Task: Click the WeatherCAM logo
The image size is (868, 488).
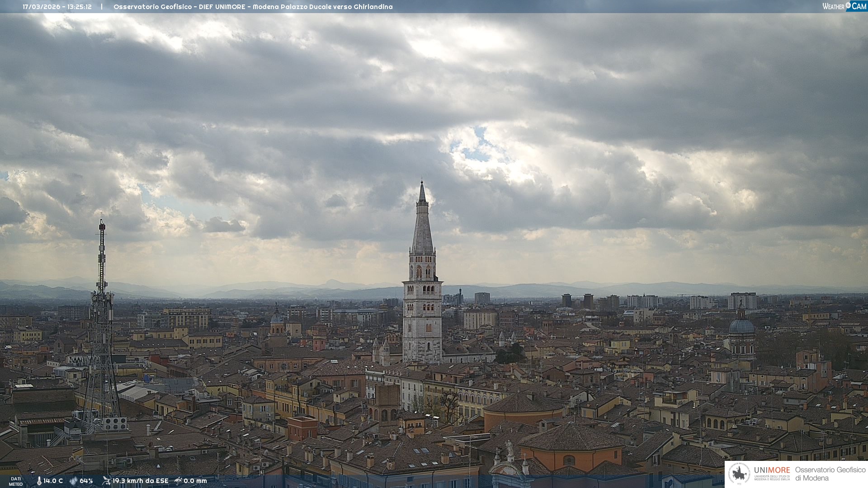Action: coord(844,6)
